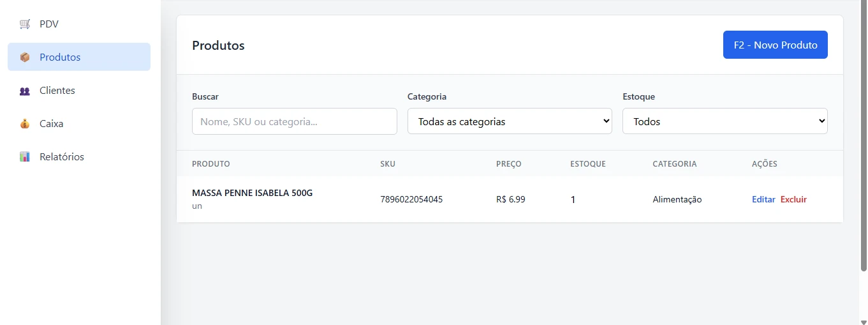Click the SKU number 7896022054045
This screenshot has height=325, width=868.
pyautogui.click(x=411, y=199)
